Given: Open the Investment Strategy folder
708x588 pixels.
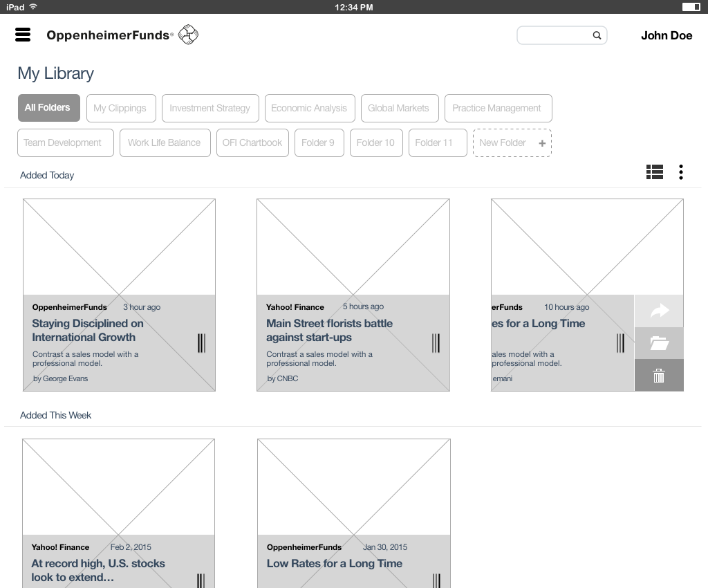Looking at the screenshot, I should pos(210,108).
